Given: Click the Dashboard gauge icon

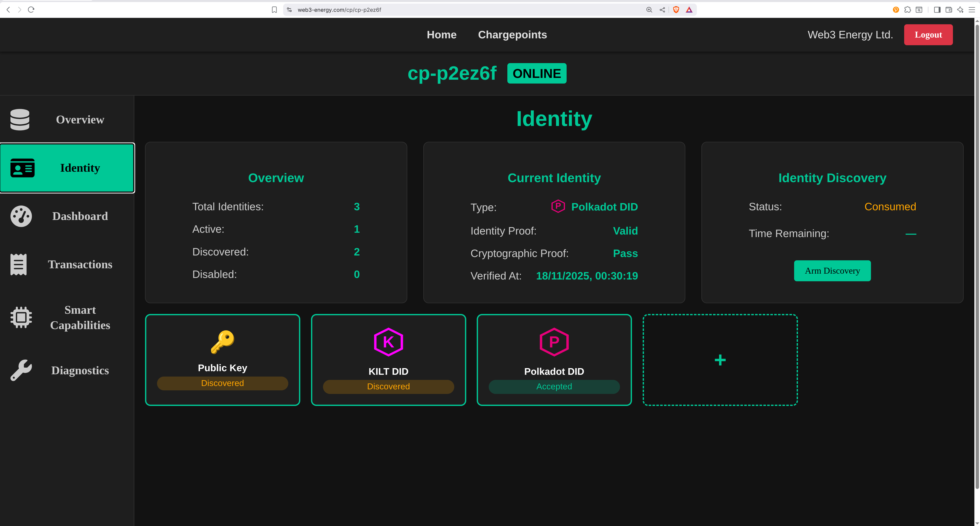Looking at the screenshot, I should coord(21,216).
